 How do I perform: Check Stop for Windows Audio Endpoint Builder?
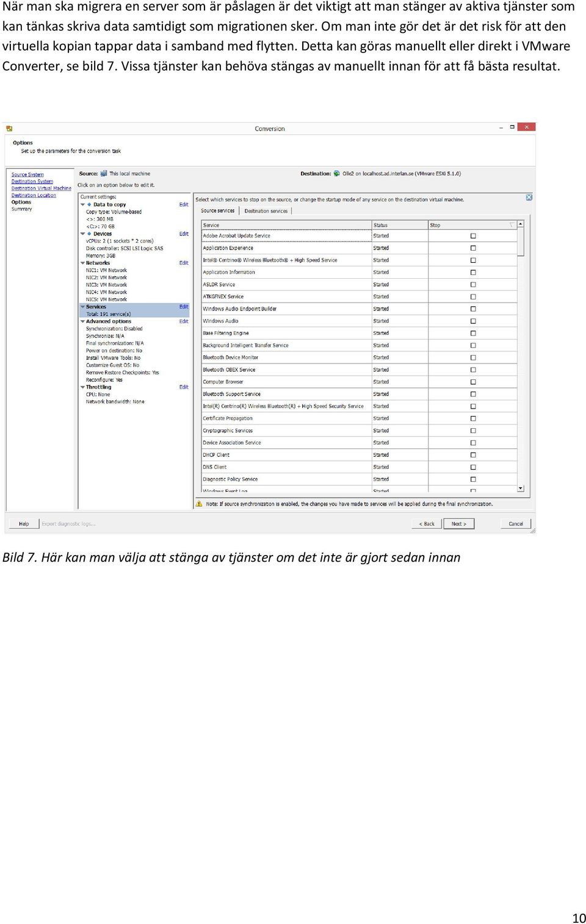[473, 309]
